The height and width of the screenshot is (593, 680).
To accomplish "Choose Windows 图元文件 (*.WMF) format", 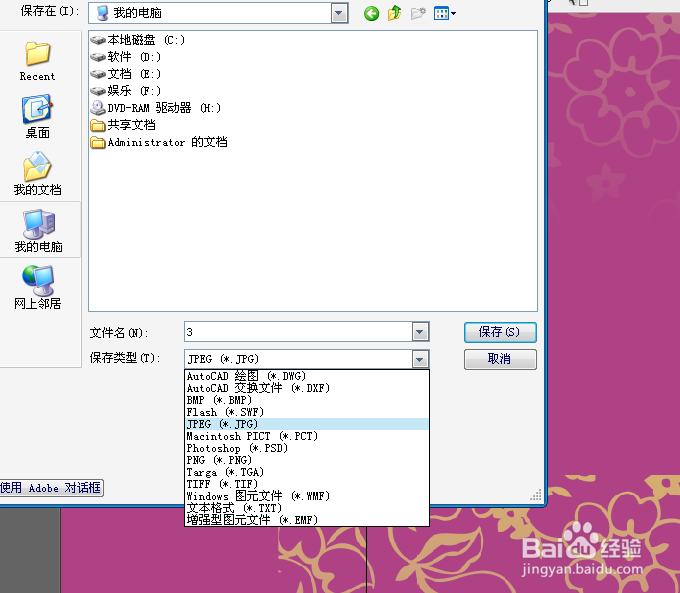I will (307, 496).
